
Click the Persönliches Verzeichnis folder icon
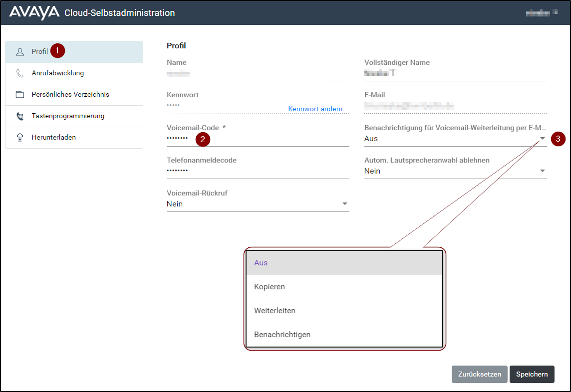click(20, 95)
